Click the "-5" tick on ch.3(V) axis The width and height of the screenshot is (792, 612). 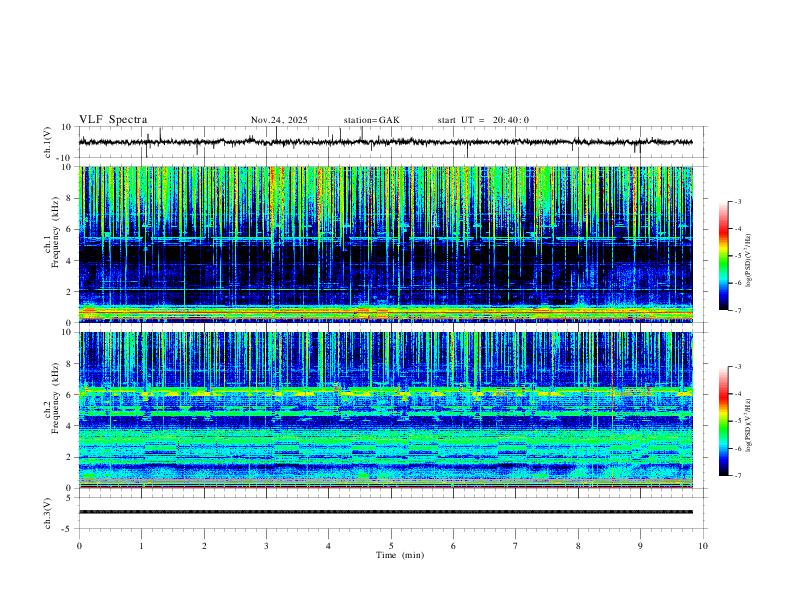point(68,529)
